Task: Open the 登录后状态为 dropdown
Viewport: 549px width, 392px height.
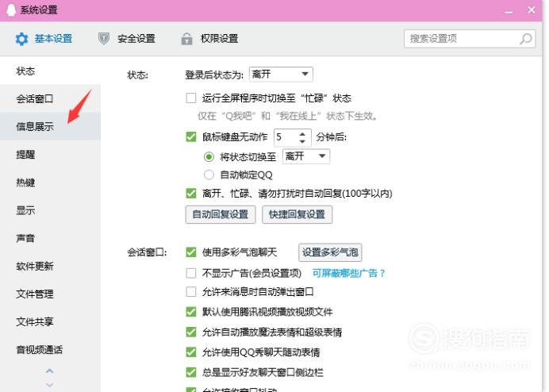Action: click(x=281, y=75)
